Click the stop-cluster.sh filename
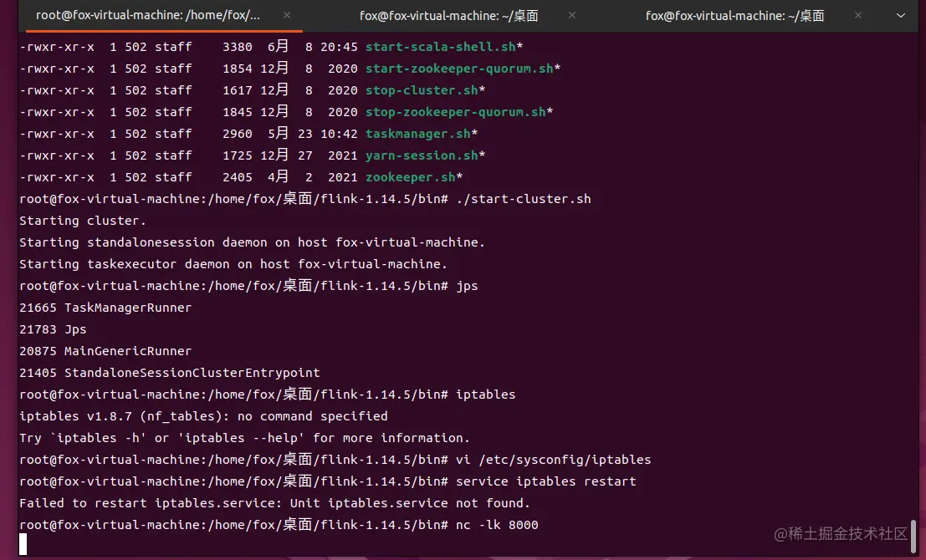 tap(422, 90)
